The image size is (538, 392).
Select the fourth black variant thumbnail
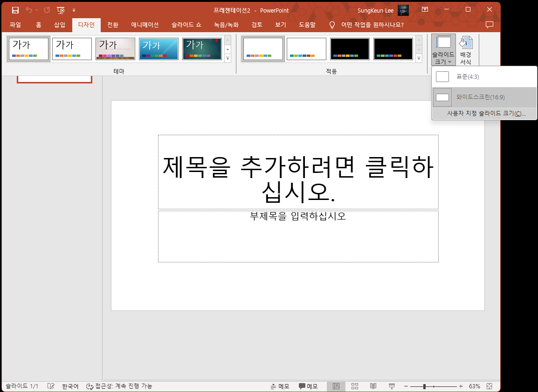393,48
